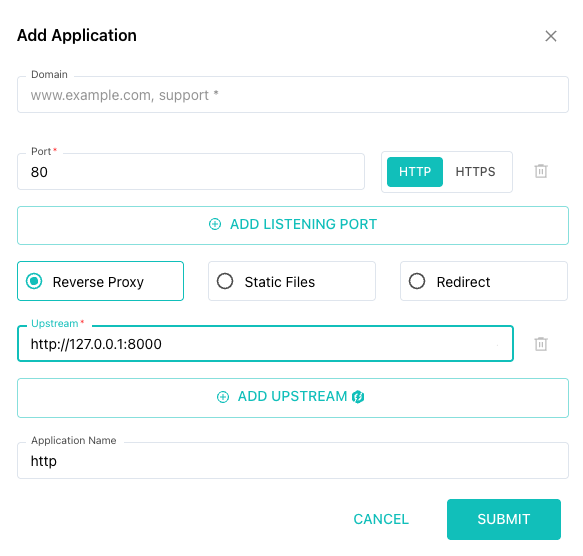Select the Reverse Proxy radio option
This screenshot has width=583, height=556.
pos(100,281)
